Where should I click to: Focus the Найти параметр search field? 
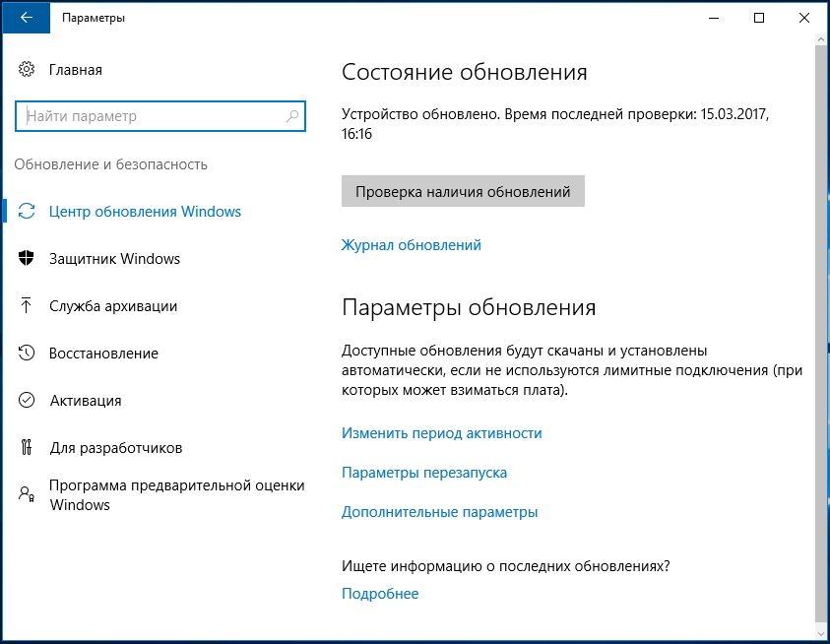point(160,116)
